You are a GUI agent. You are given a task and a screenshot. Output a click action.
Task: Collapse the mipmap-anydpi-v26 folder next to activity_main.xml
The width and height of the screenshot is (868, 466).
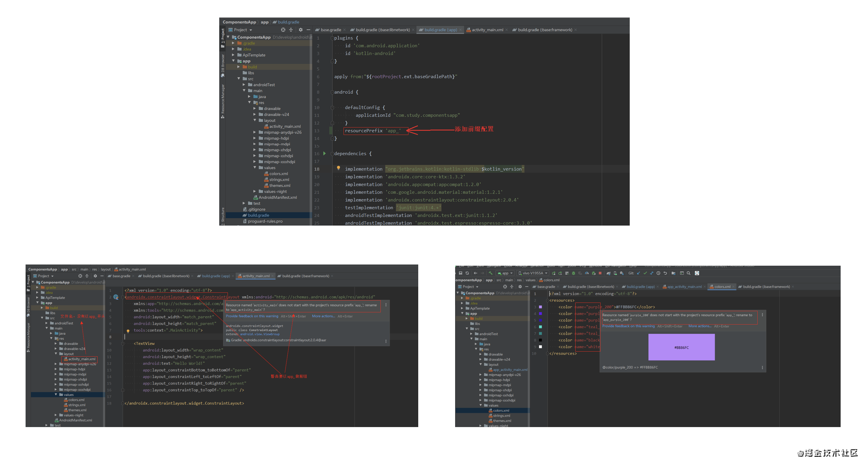pos(255,132)
